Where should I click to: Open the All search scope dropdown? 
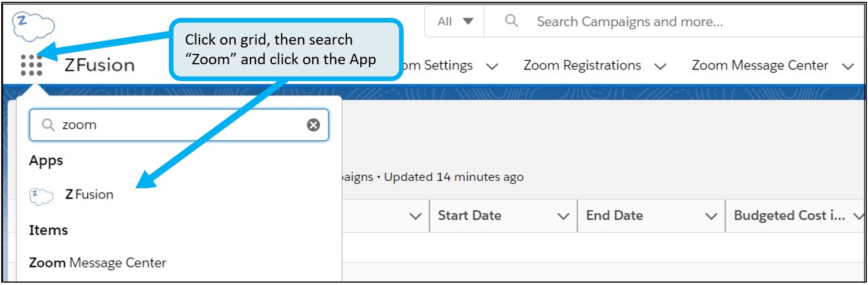point(455,22)
